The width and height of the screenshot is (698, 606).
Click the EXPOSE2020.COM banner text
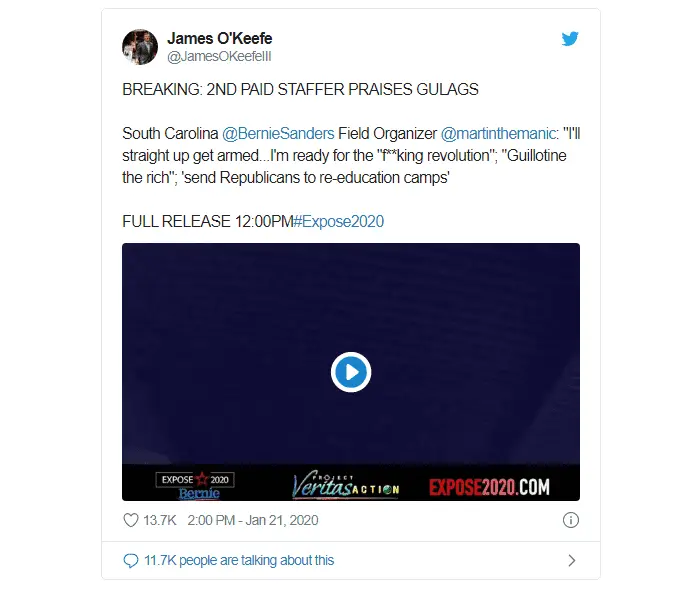489,487
